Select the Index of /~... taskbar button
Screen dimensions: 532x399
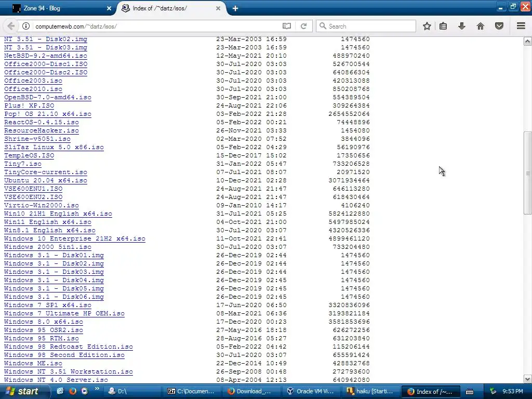click(431, 391)
